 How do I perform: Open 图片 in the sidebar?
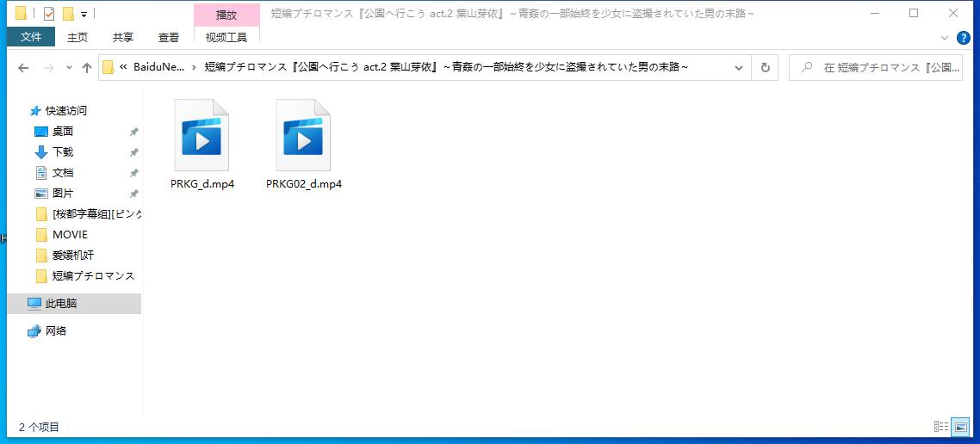[x=63, y=193]
